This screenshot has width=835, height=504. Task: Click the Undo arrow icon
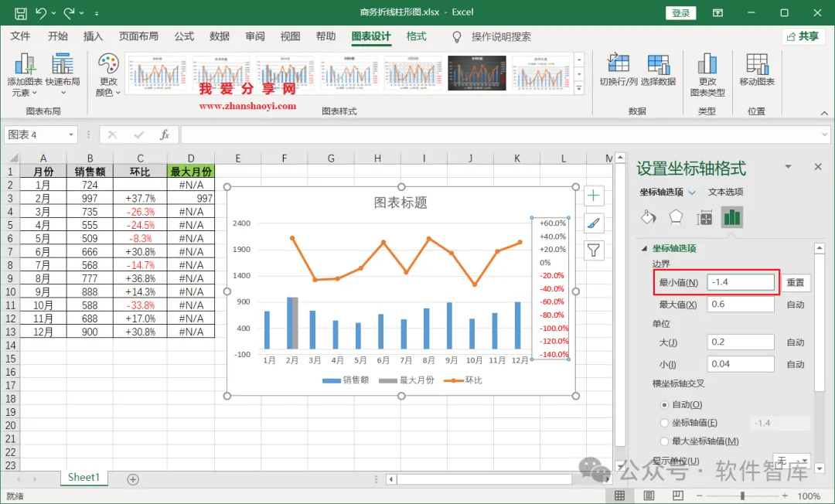[40, 13]
